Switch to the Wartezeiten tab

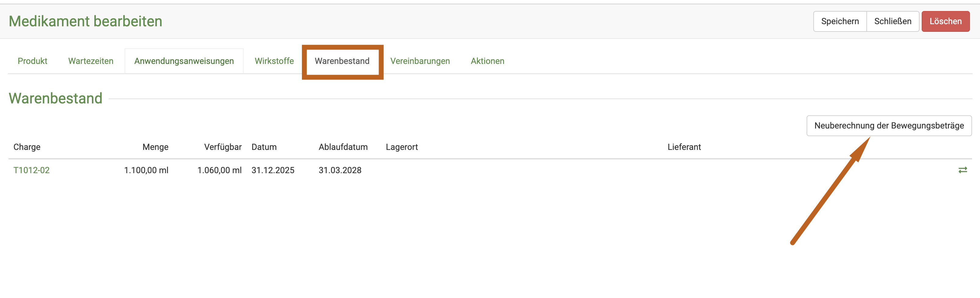point(91,61)
